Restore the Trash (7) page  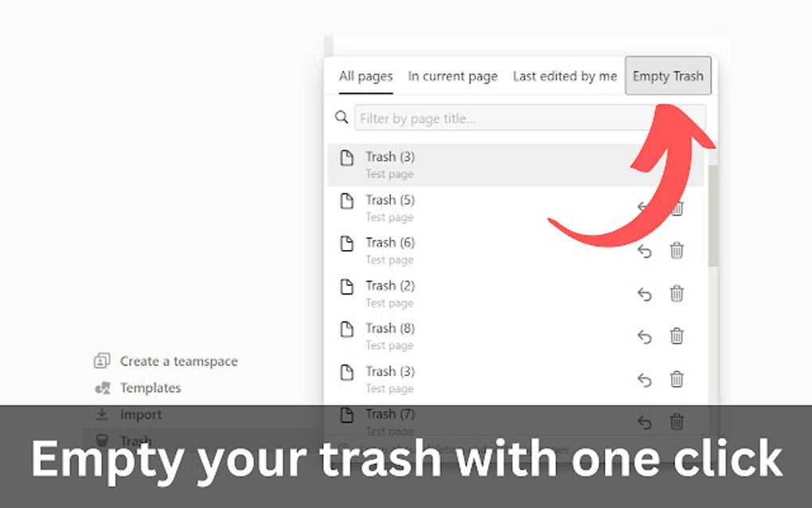coord(644,423)
